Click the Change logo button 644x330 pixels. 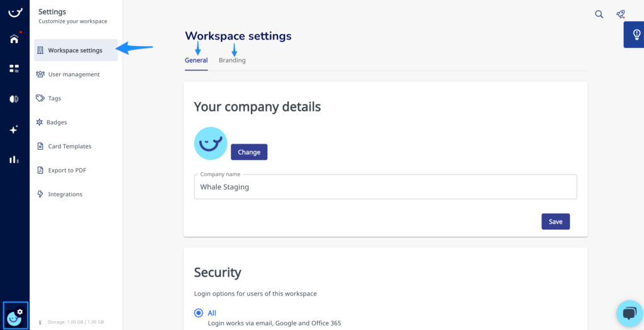[249, 152]
